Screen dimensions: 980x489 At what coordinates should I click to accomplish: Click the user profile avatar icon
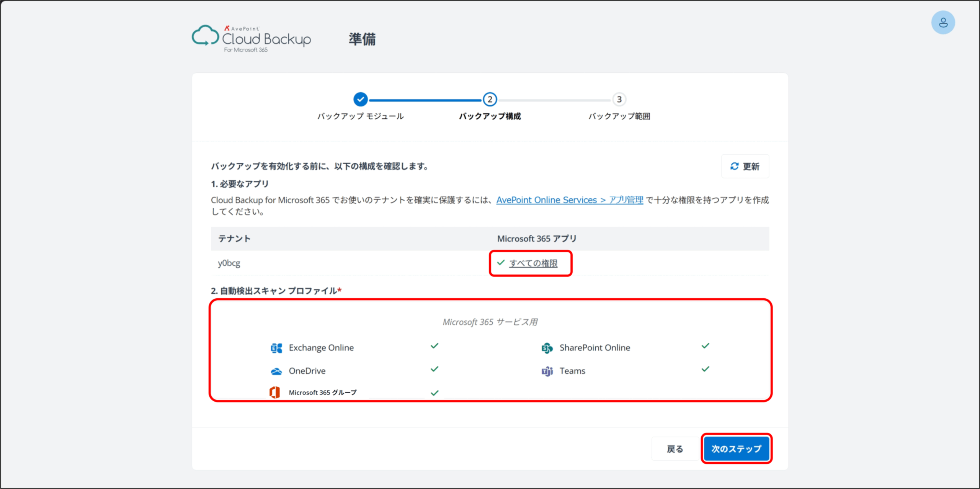tap(942, 23)
